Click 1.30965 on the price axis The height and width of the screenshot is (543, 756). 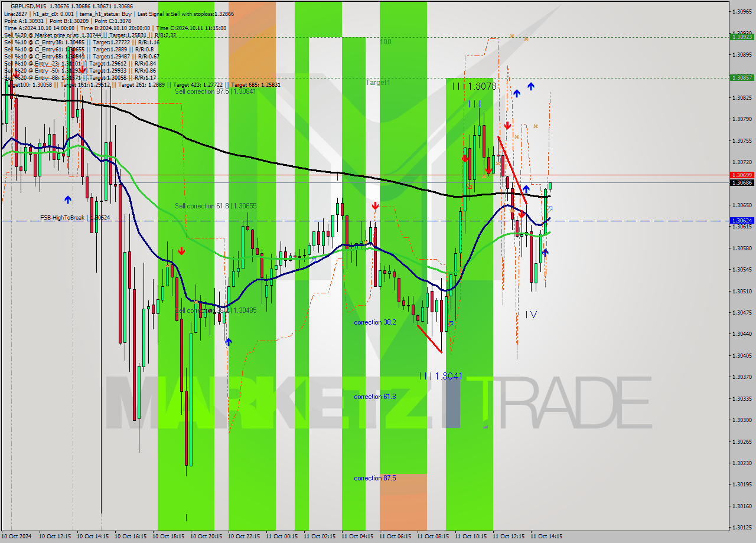742,11
